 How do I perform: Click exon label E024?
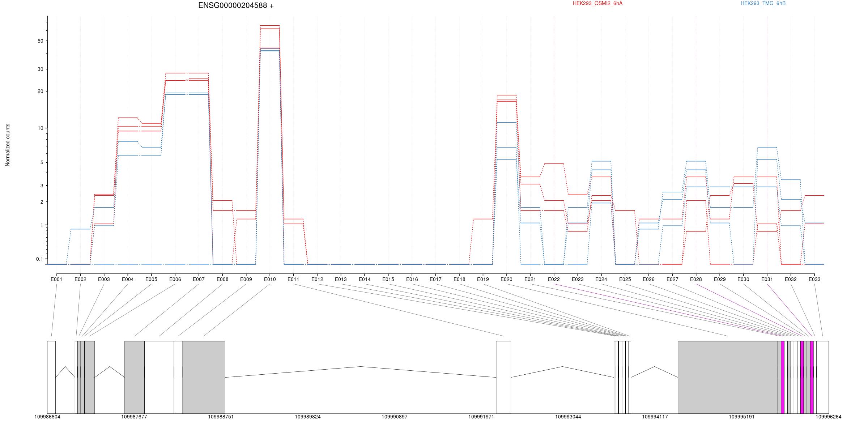[x=601, y=279]
